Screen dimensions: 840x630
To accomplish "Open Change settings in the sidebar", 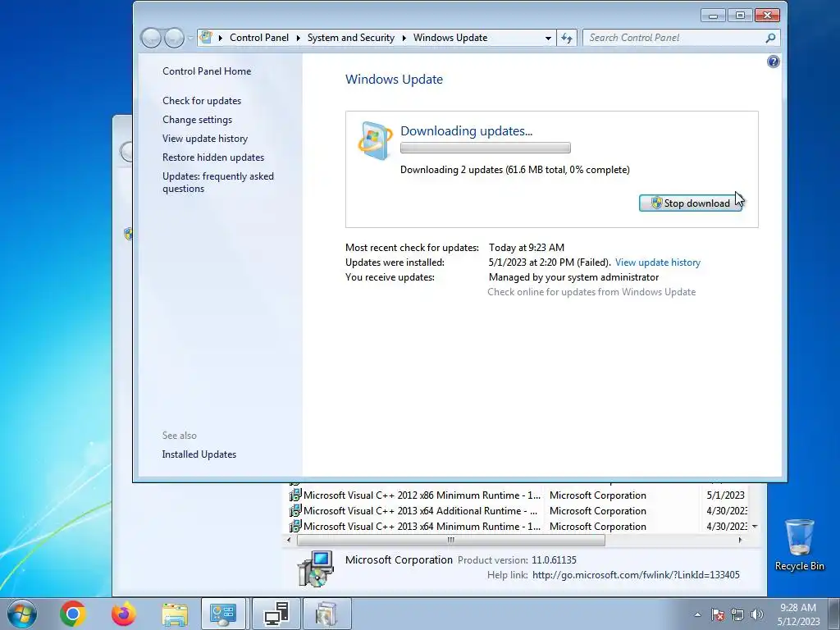I will pyautogui.click(x=197, y=120).
